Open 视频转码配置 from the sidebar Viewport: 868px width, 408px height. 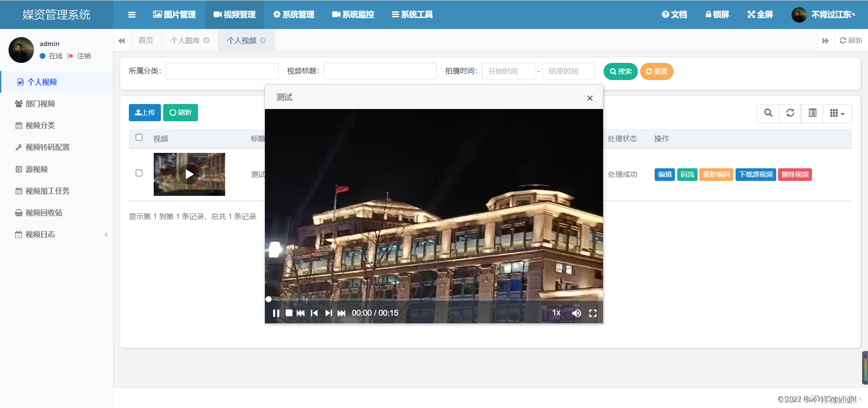click(x=47, y=147)
